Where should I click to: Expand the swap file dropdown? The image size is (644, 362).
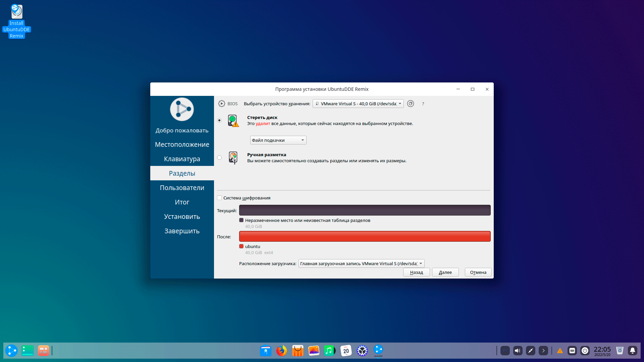[x=278, y=140]
